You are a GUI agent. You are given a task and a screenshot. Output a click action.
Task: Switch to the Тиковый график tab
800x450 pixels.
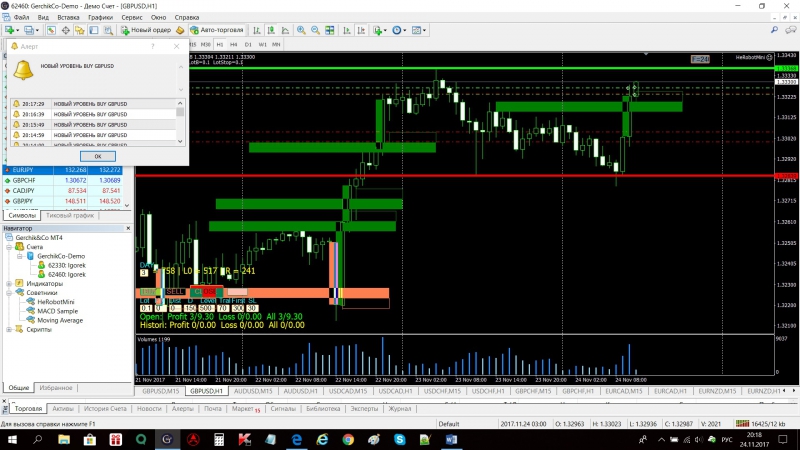click(x=70, y=215)
